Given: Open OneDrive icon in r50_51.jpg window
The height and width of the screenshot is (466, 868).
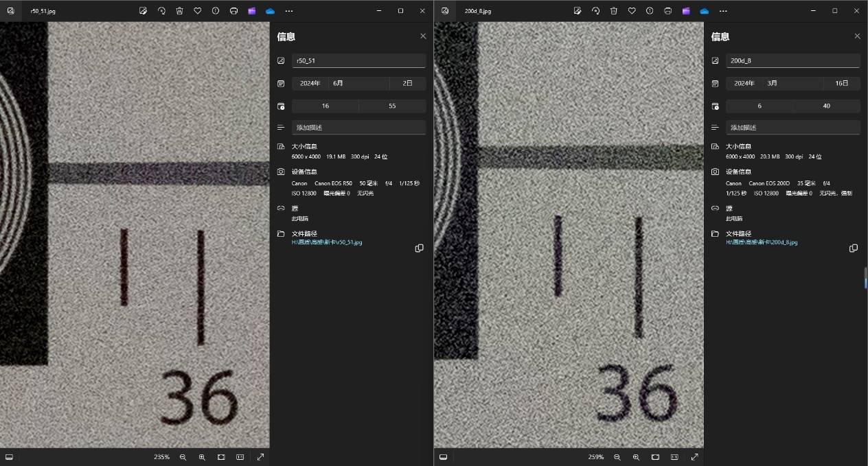Looking at the screenshot, I should click(270, 11).
